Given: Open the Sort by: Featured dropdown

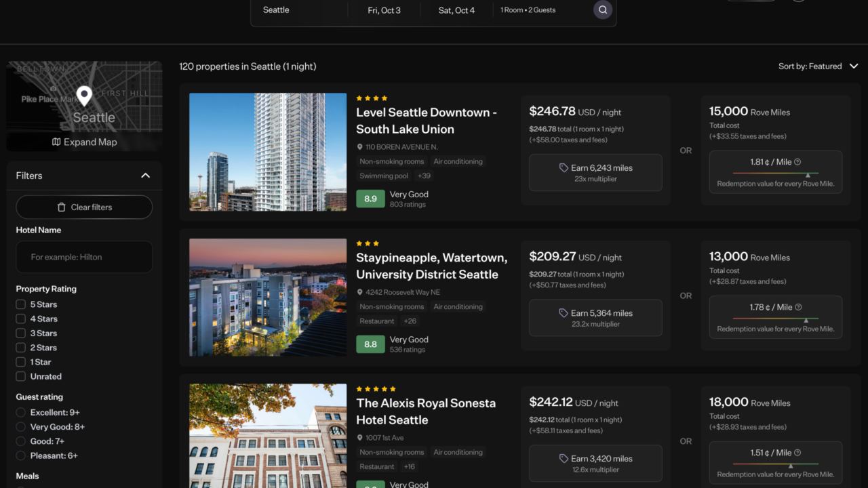Looking at the screenshot, I should [x=818, y=66].
